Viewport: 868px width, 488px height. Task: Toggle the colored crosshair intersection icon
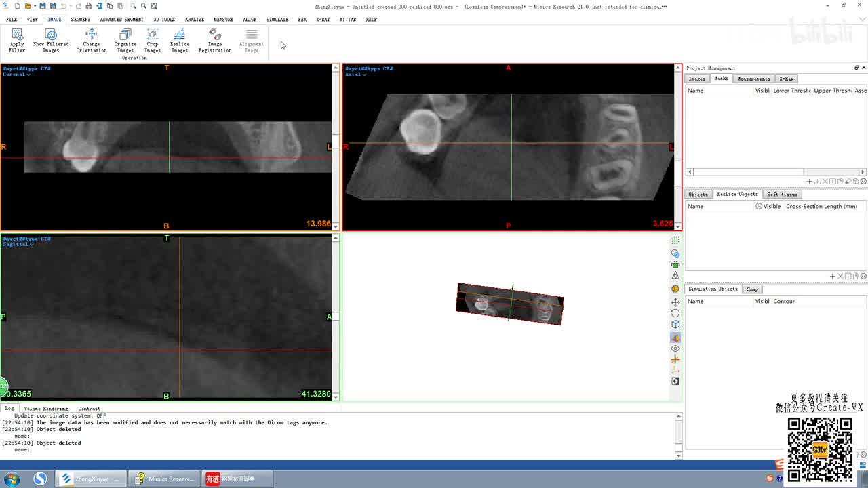675,360
